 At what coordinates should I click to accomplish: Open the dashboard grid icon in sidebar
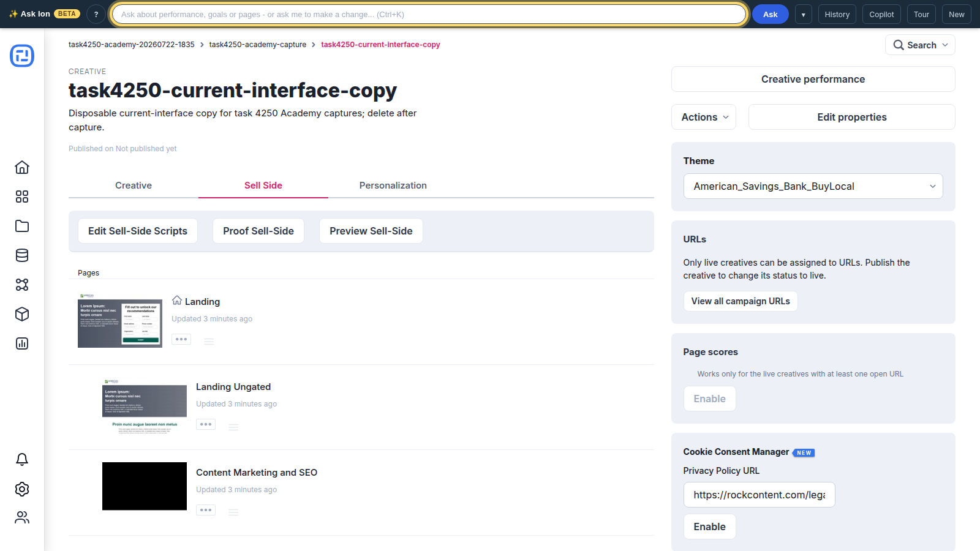tap(22, 197)
